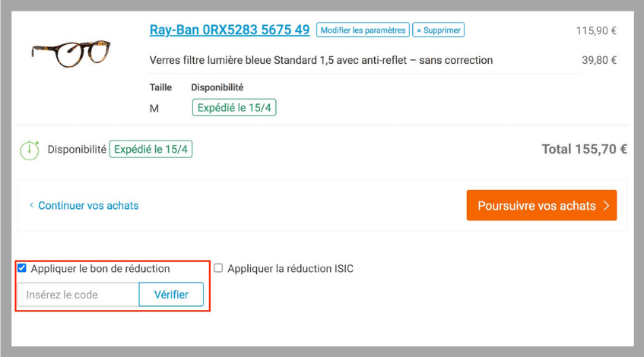This screenshot has height=357, width=644.
Task: Click the right chevron on Poursuivre vos achats
Action: pos(606,206)
